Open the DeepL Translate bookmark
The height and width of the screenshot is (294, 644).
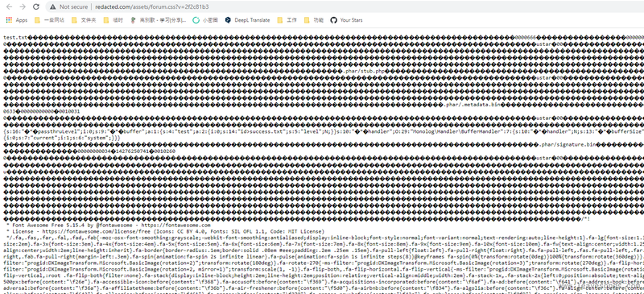click(x=247, y=20)
